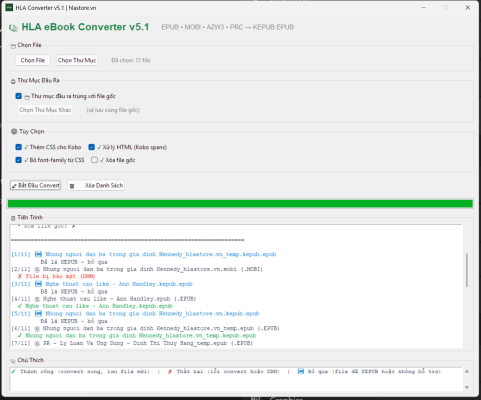Uncheck Thêm CSS cho Kobo option
481x400 pixels.
pos(19,147)
